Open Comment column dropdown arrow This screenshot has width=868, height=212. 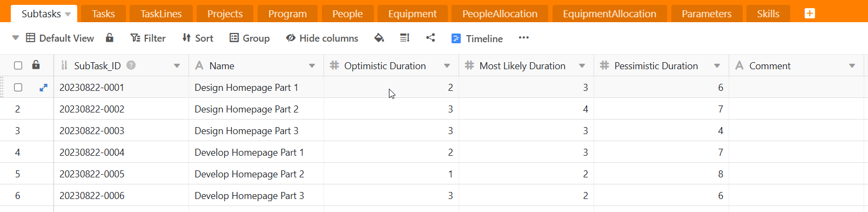point(852,66)
